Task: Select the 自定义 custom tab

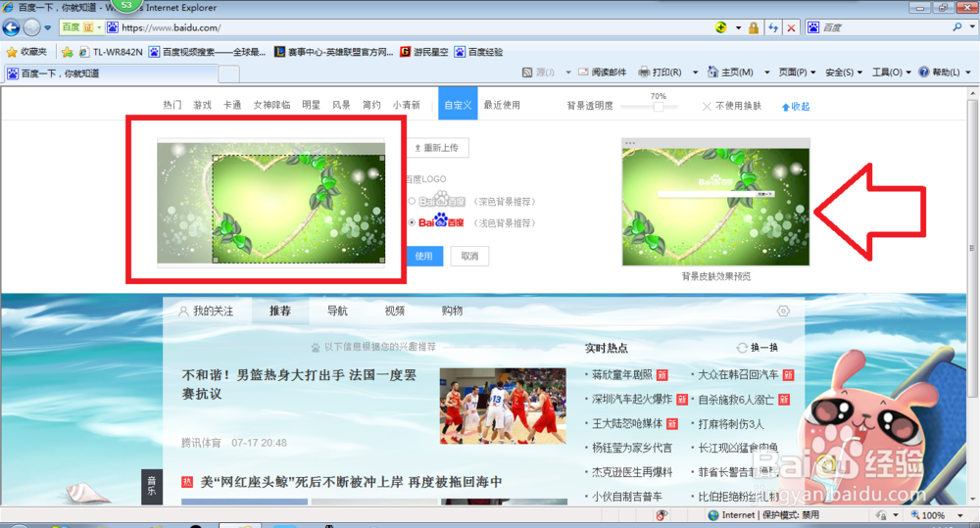Action: pos(458,105)
